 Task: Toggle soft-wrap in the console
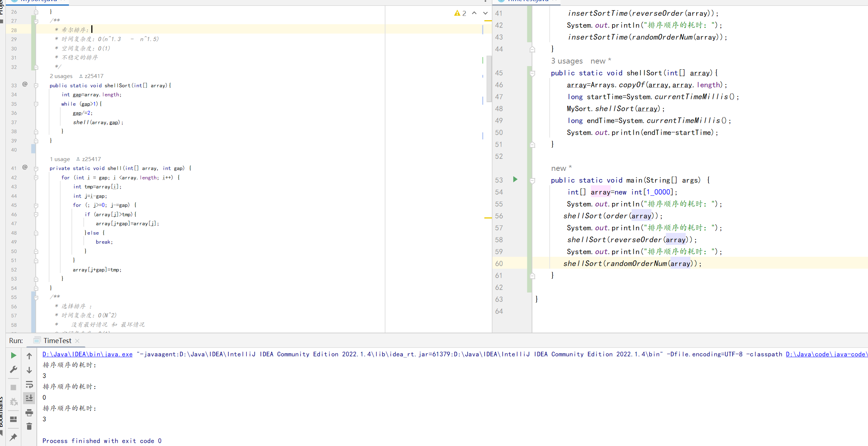coord(29,384)
